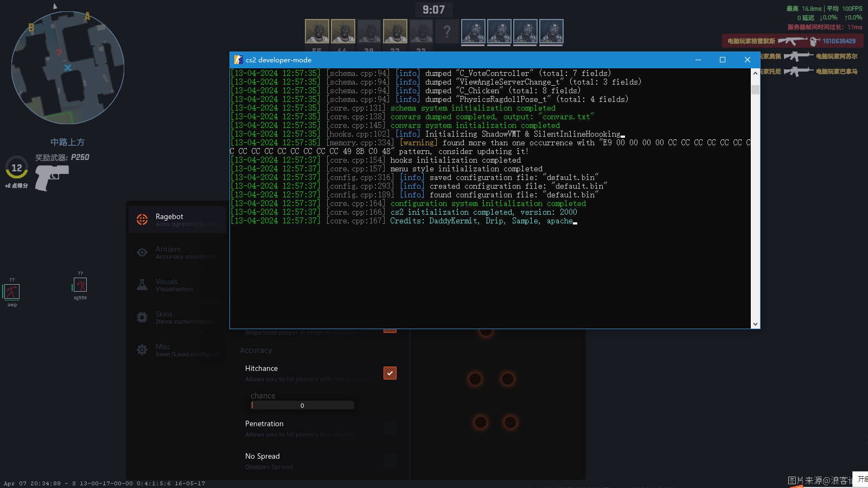Click the Skins chip icon
The image size is (868, 488).
click(142, 317)
